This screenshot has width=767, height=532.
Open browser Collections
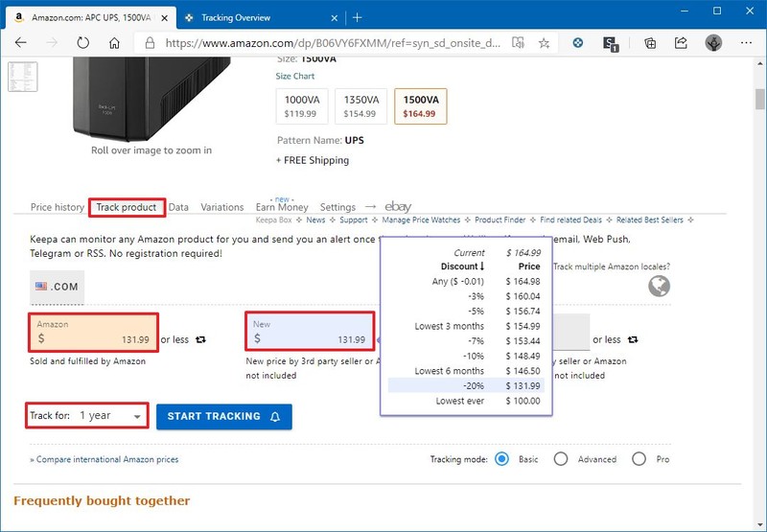coord(650,43)
